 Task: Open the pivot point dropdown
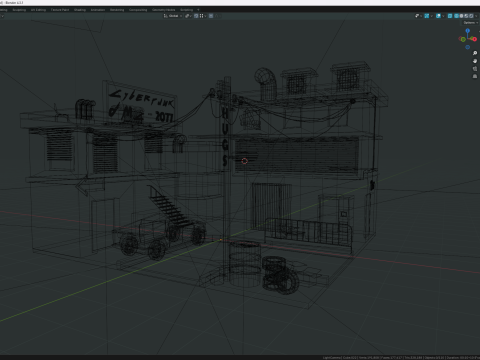pos(189,16)
